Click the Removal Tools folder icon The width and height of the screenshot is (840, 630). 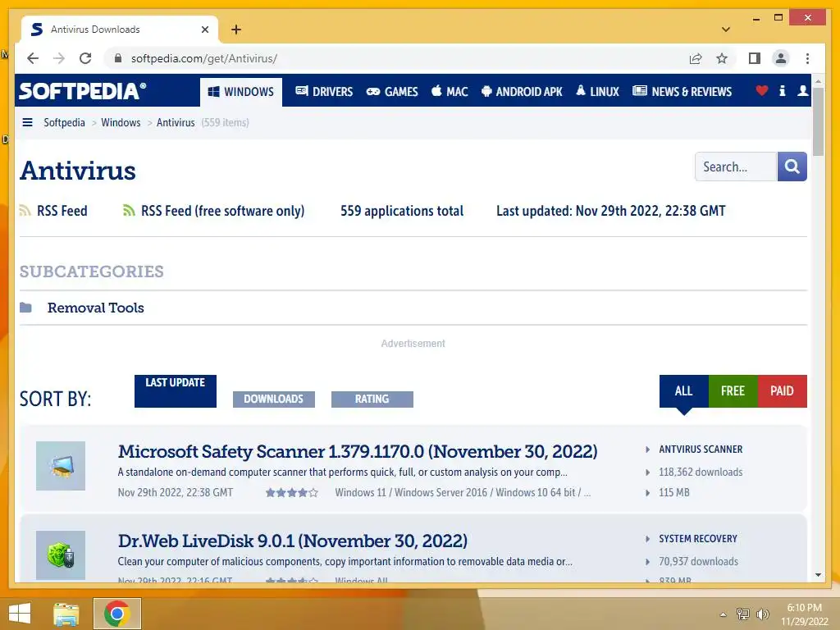pos(25,308)
